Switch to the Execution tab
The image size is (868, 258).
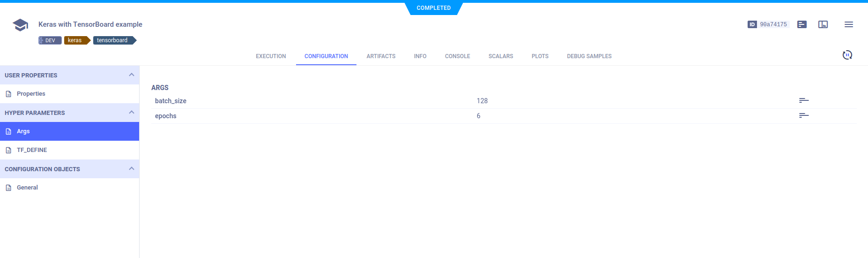271,56
